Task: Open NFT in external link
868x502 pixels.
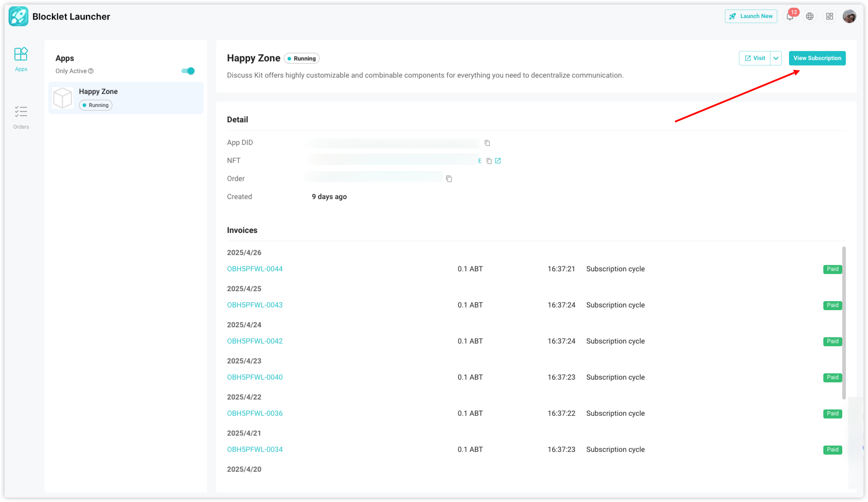Action: point(498,161)
